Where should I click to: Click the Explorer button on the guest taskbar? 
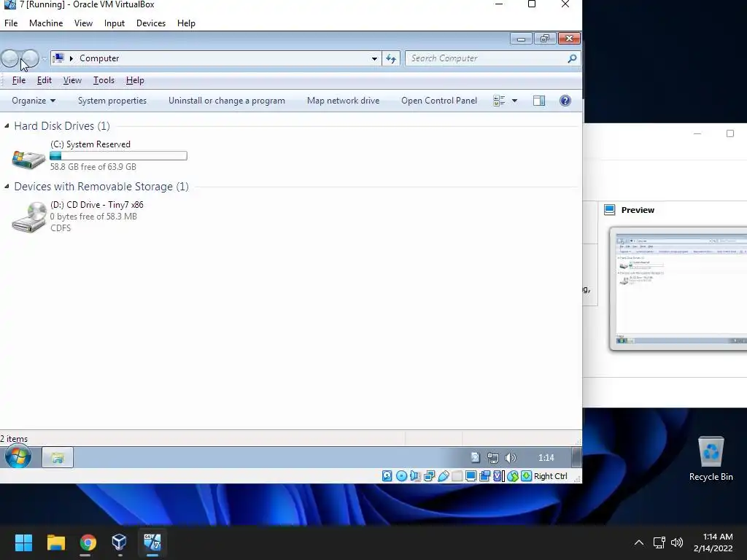pos(58,457)
